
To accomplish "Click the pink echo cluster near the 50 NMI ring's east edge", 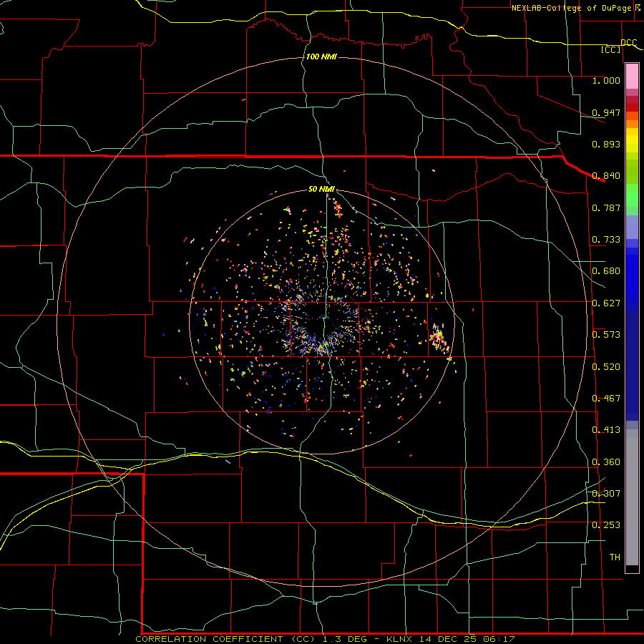I will pyautogui.click(x=438, y=338).
